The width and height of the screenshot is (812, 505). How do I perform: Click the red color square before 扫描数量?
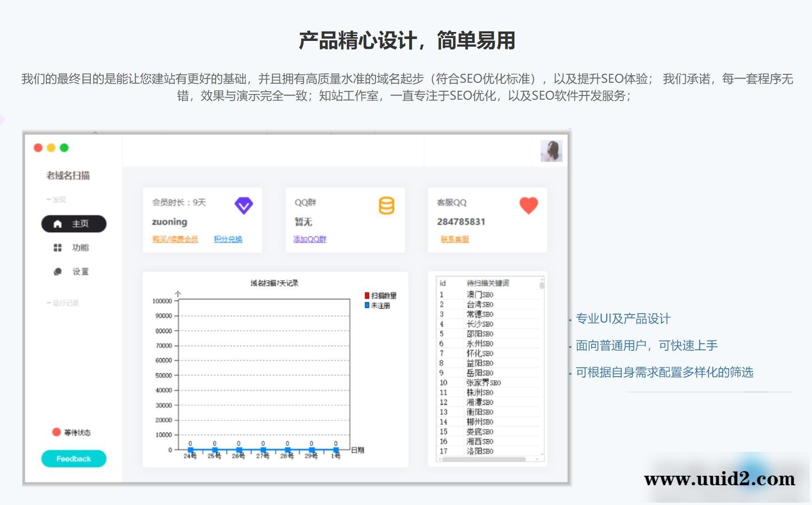pyautogui.click(x=367, y=295)
